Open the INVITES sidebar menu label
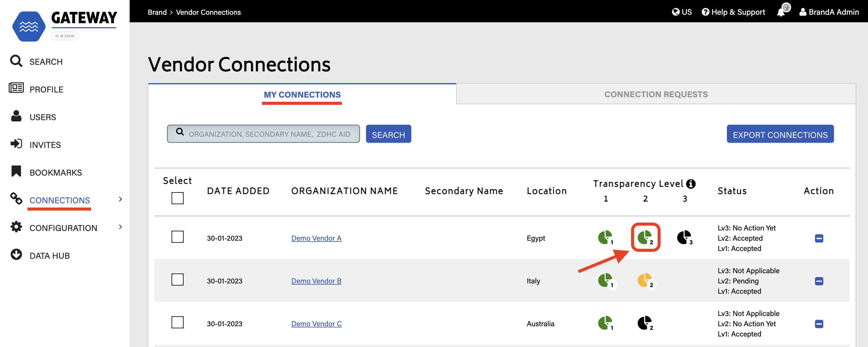Image resolution: width=868 pixels, height=347 pixels. point(45,145)
